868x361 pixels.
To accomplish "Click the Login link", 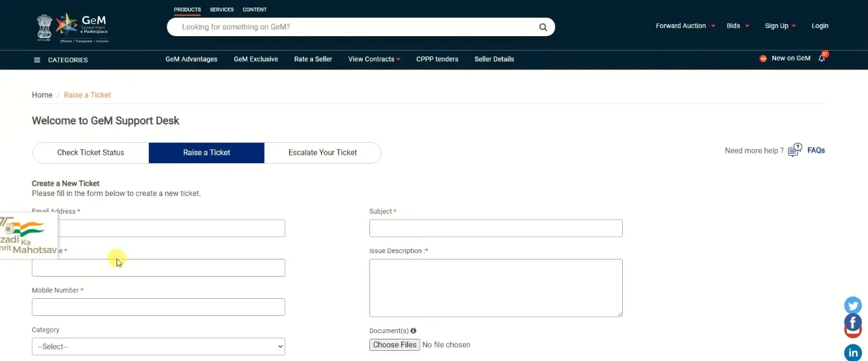I will [820, 26].
